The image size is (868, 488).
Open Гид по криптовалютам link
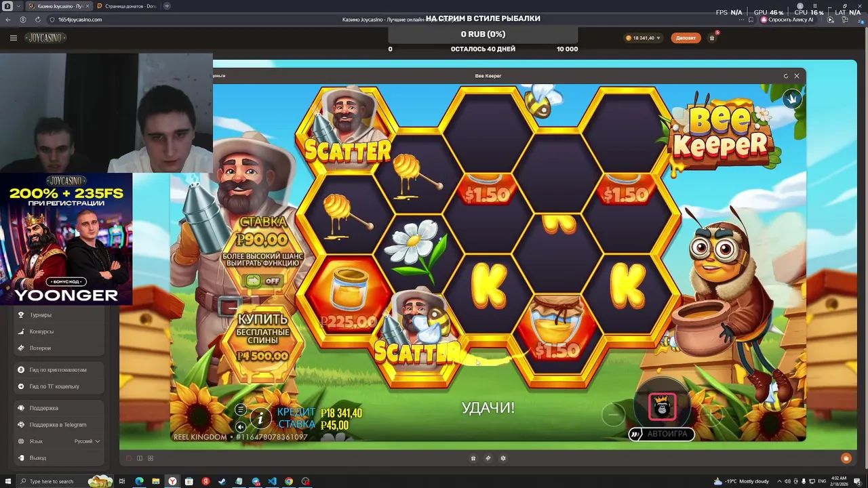[58, 370]
